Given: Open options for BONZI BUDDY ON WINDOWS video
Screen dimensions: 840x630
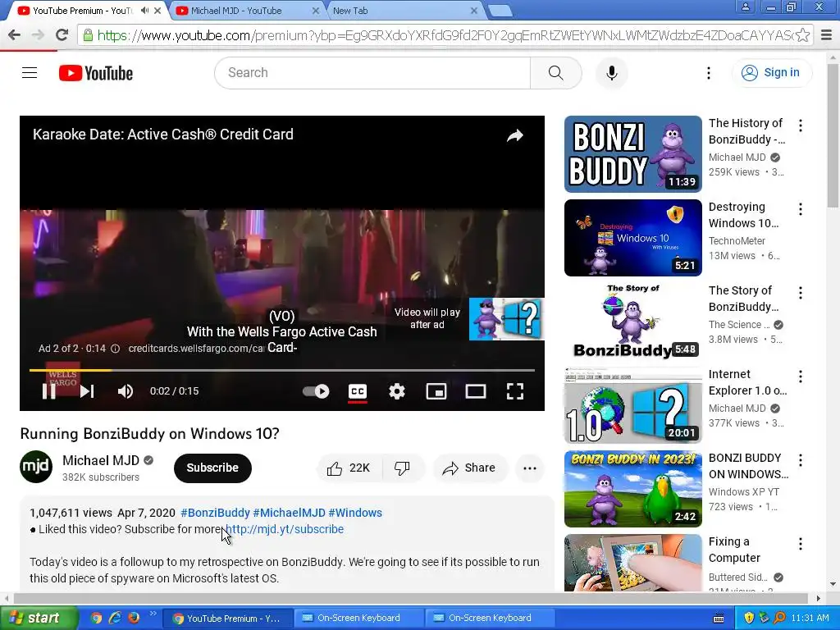Looking at the screenshot, I should 801,459.
